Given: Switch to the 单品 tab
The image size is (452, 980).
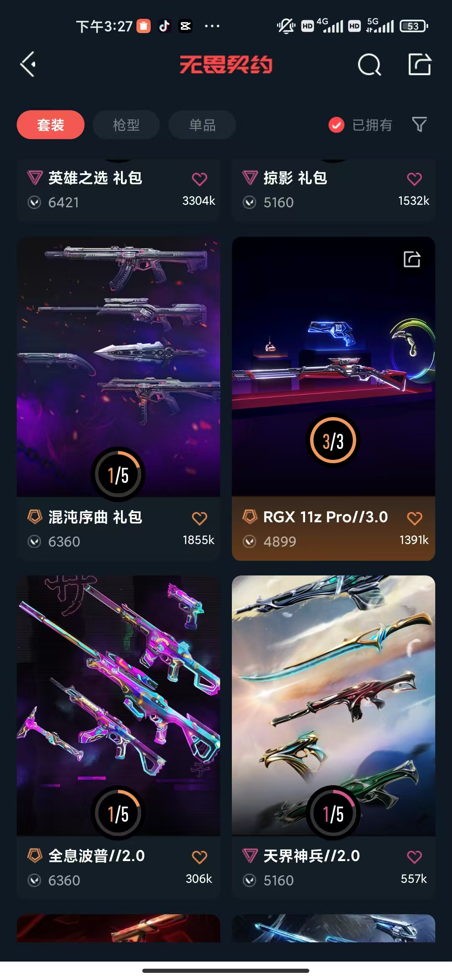Looking at the screenshot, I should pyautogui.click(x=202, y=125).
